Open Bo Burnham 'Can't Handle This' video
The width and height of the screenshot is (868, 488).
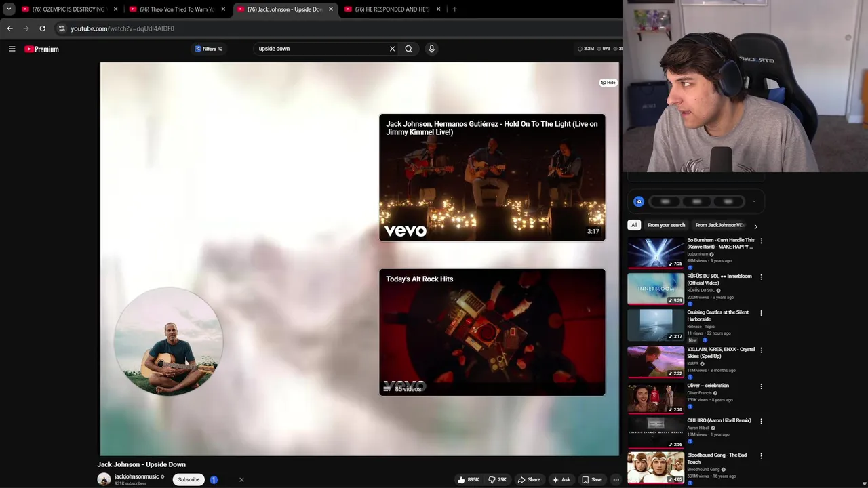(x=720, y=243)
